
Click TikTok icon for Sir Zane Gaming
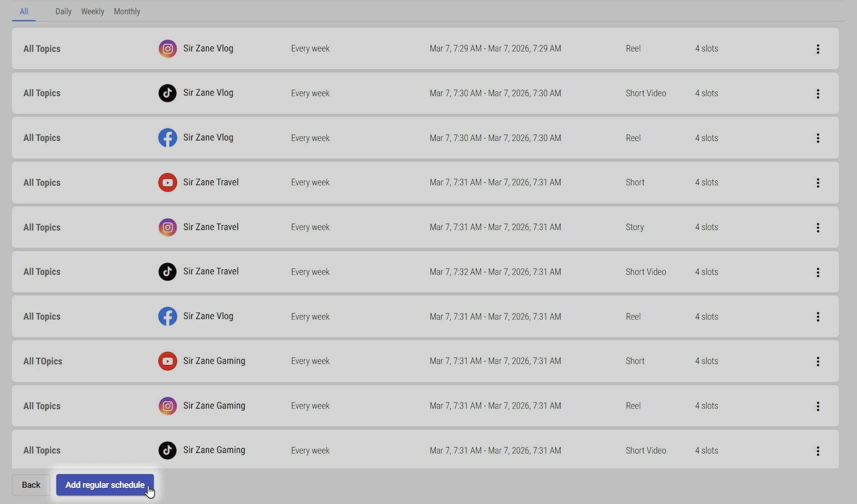[x=167, y=450]
